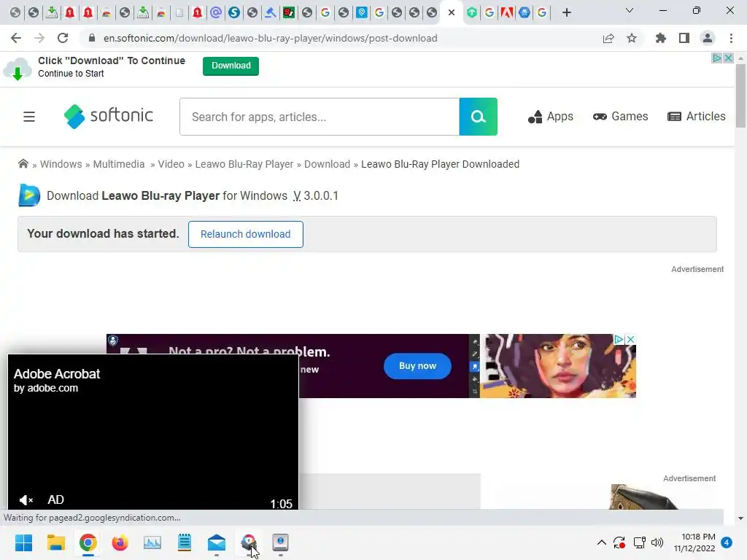This screenshot has width=747, height=560.
Task: Switch to the Adobe tab
Action: [506, 12]
